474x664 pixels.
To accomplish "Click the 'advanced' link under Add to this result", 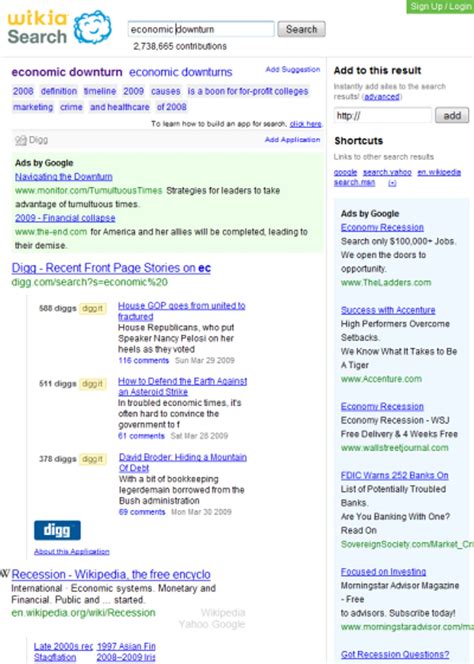I will (x=382, y=97).
